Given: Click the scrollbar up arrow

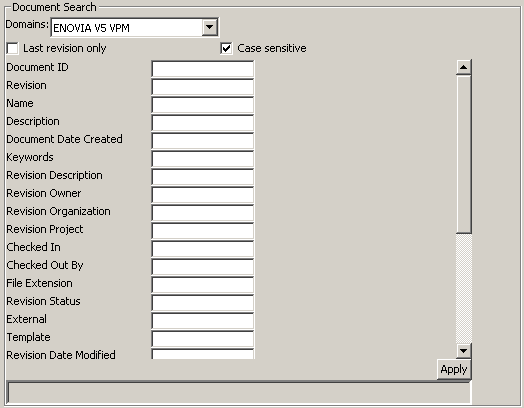Looking at the screenshot, I should [x=464, y=67].
